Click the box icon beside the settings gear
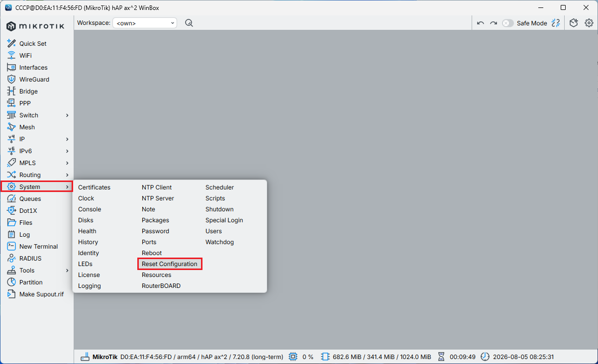Screen dimensions: 598x364 click(574, 23)
